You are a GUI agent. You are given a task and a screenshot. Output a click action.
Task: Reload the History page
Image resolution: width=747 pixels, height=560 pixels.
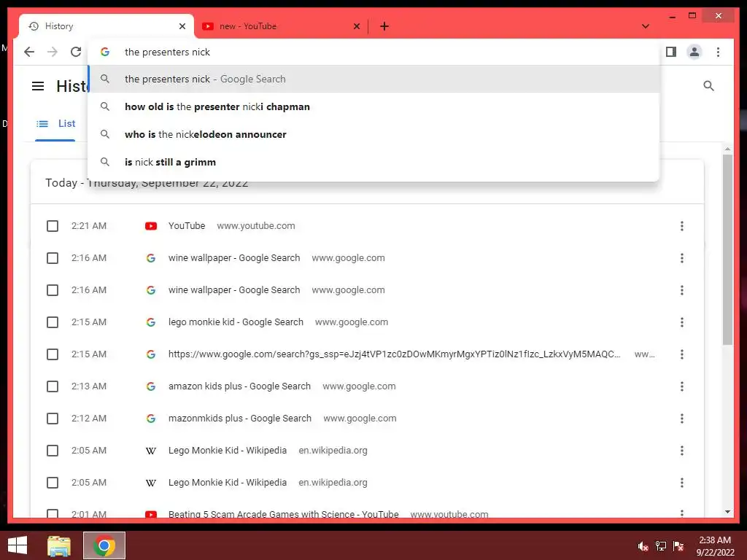tap(76, 52)
